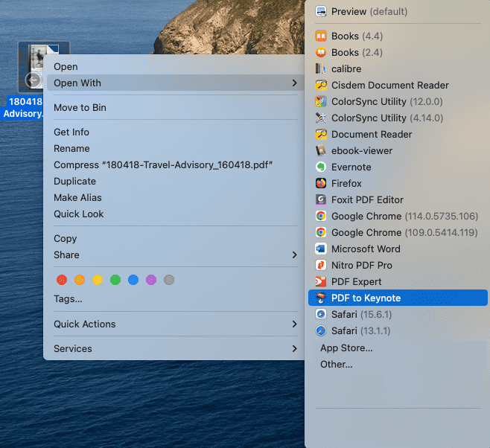Click the Books 2.4 icon
The height and width of the screenshot is (448, 490).
click(x=321, y=52)
